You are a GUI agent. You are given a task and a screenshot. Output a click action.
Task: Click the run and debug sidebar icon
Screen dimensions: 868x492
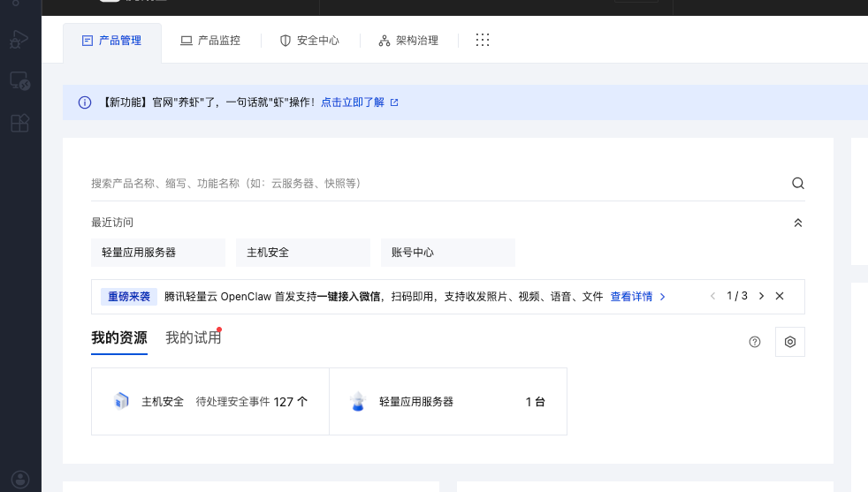pos(19,40)
